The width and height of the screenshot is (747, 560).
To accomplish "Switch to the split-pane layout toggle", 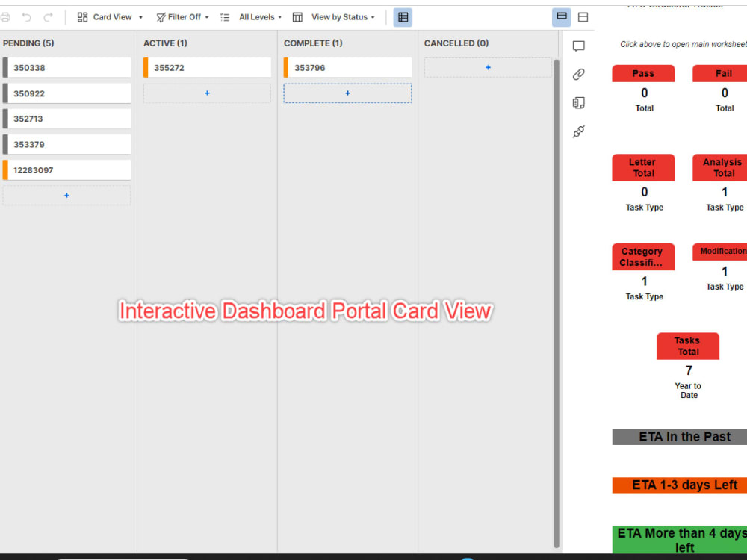I will coord(583,16).
